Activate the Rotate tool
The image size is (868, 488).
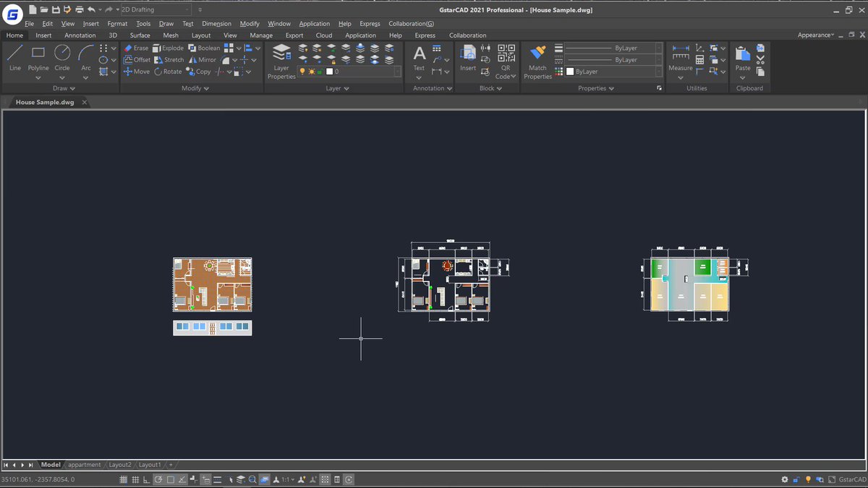[168, 72]
